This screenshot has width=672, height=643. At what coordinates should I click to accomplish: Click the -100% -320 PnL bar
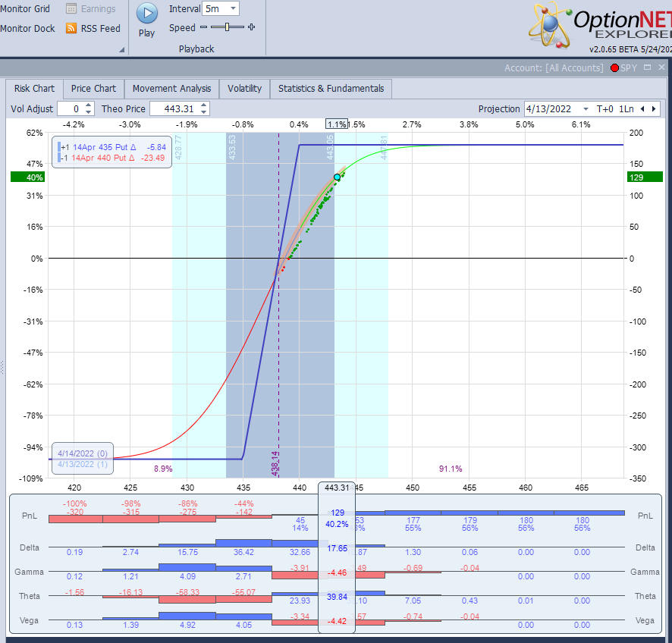point(75,519)
